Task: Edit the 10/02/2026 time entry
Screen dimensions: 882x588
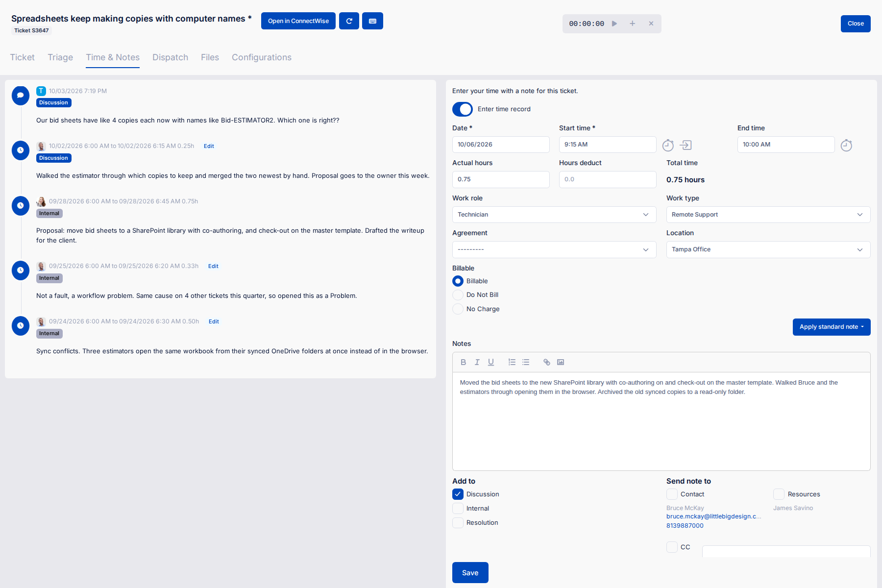Action: click(209, 146)
